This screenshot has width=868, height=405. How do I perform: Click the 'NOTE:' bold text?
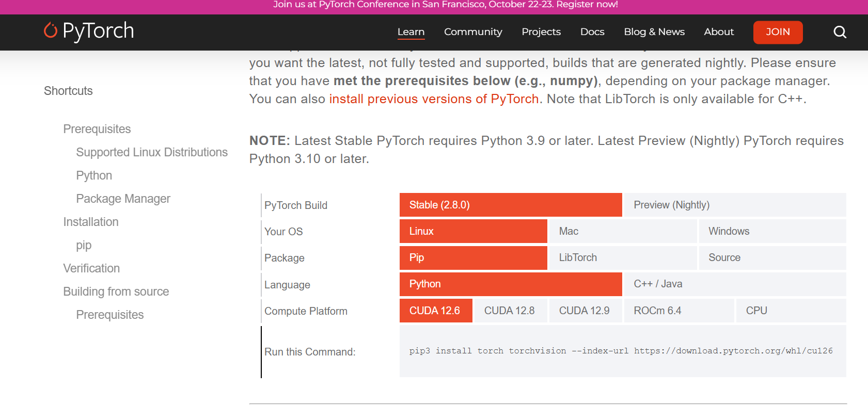point(270,140)
